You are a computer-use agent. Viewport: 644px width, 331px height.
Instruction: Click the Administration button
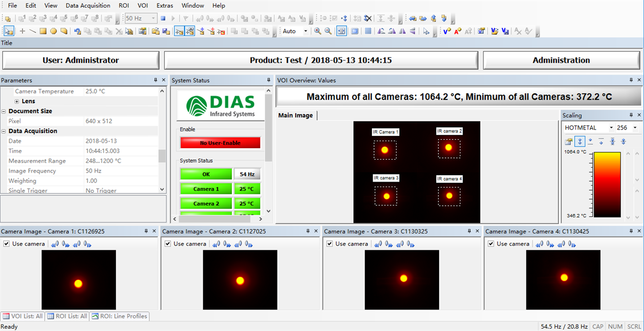pos(561,60)
